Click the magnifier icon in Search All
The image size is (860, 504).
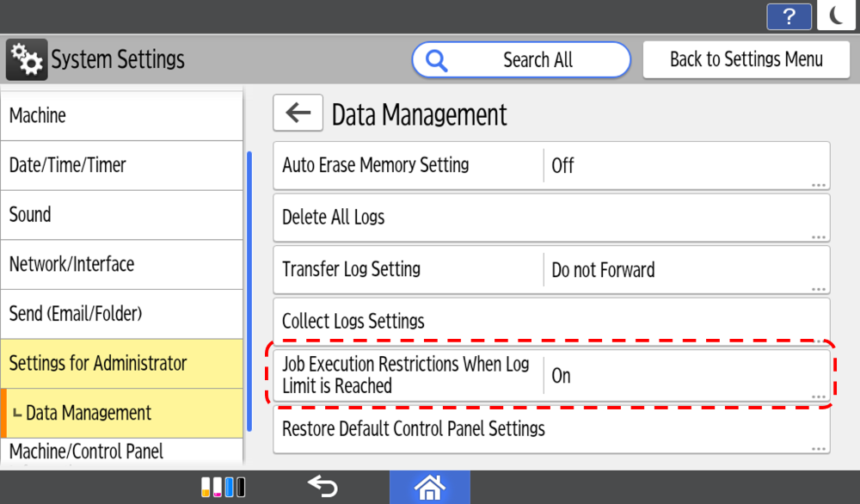[437, 60]
